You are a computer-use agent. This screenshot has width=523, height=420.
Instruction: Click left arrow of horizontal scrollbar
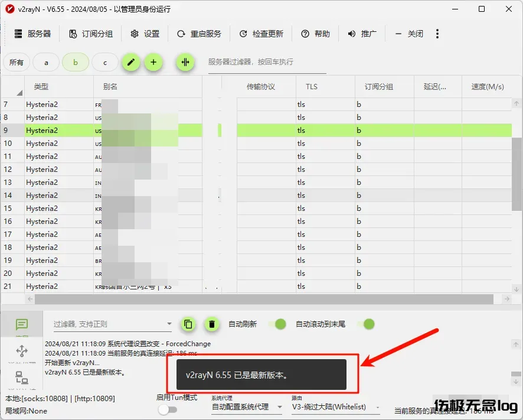coord(30,299)
